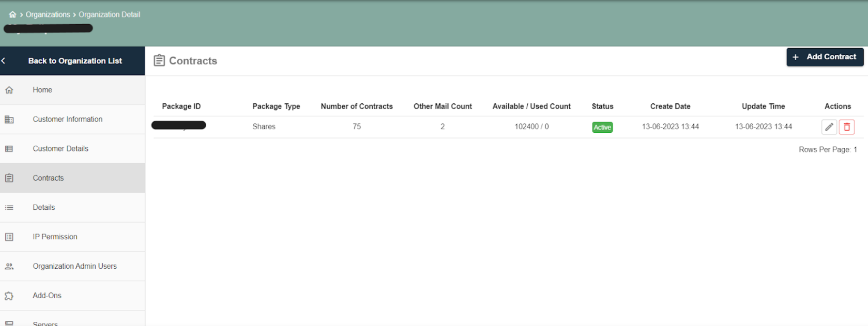The image size is (868, 326).
Task: Click the Add-Ons puzzle icon
Action: (x=9, y=296)
